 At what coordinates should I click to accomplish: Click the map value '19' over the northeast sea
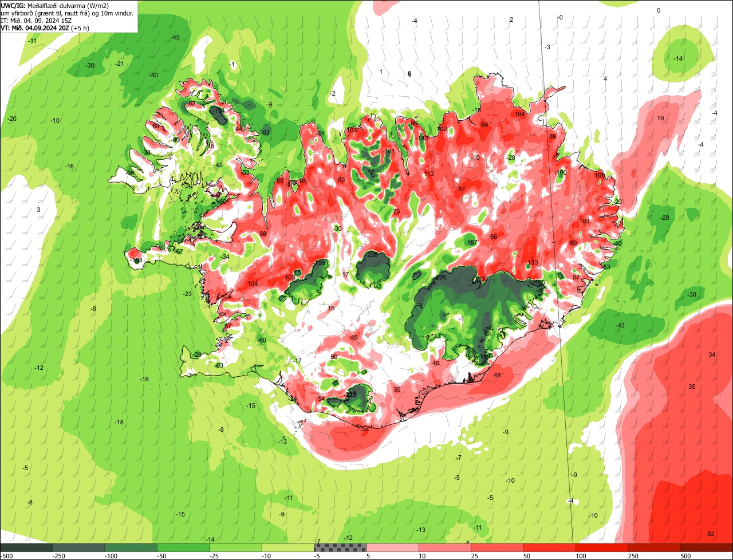click(660, 118)
